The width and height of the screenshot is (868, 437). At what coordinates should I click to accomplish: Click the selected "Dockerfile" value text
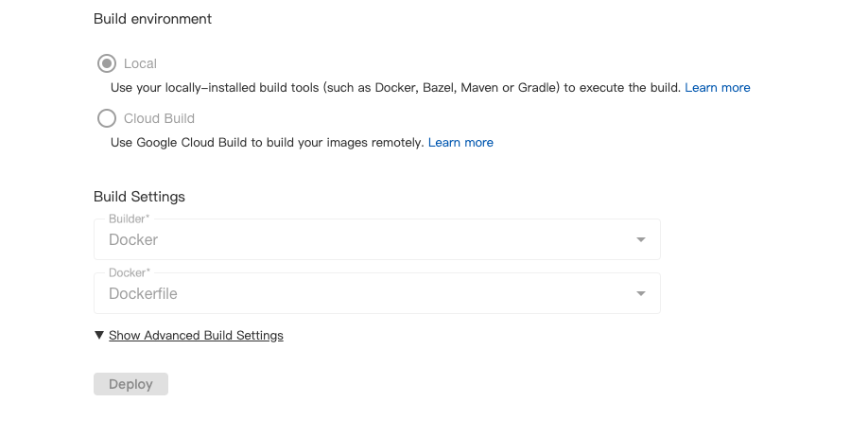(x=143, y=293)
